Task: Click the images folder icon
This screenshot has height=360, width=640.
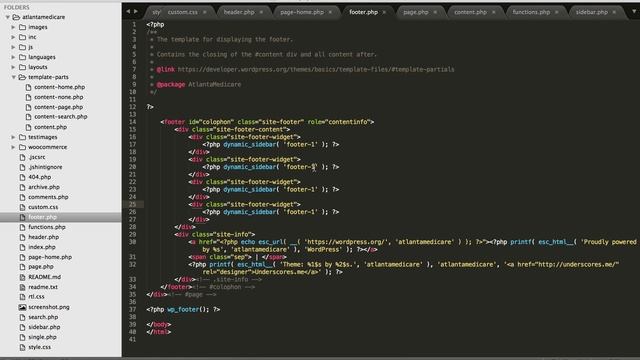Action: (22, 27)
